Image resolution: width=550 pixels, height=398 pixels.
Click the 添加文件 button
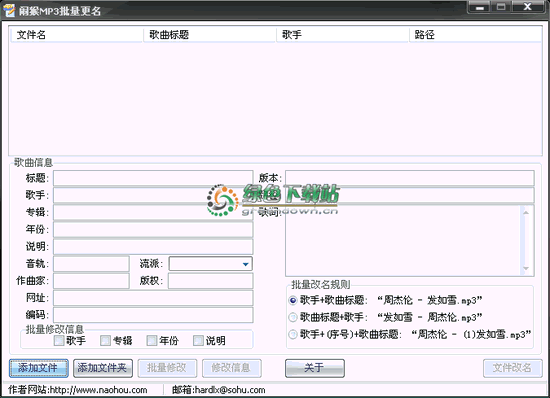click(39, 368)
